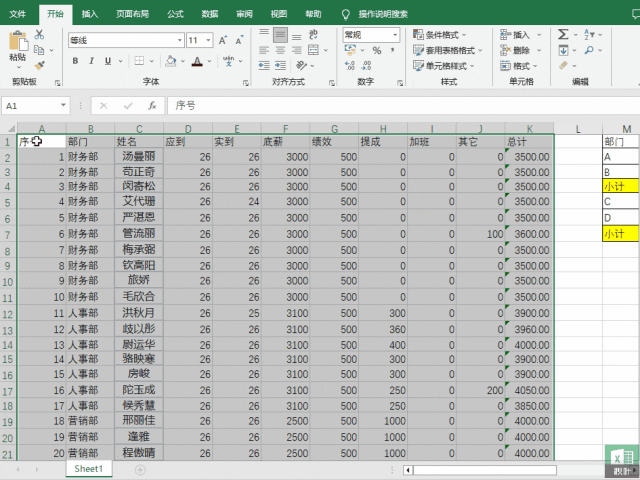Viewport: 640px width, 480px height.
Task: Expand the 条件格式 menu
Action: (464, 35)
